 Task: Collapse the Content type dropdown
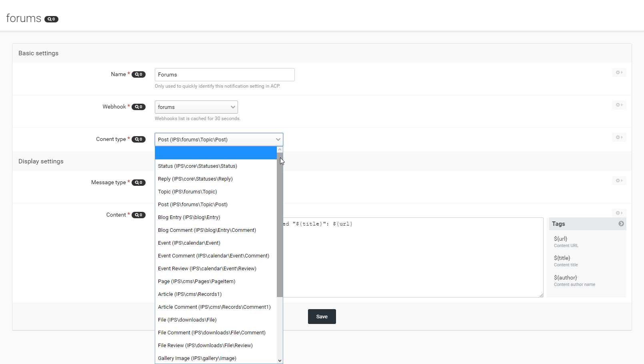219,139
